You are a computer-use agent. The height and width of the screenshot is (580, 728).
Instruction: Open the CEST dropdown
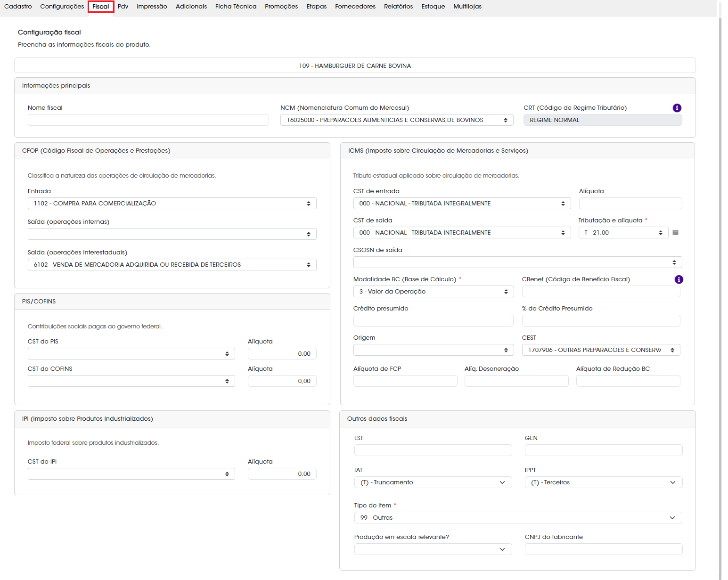pos(601,350)
